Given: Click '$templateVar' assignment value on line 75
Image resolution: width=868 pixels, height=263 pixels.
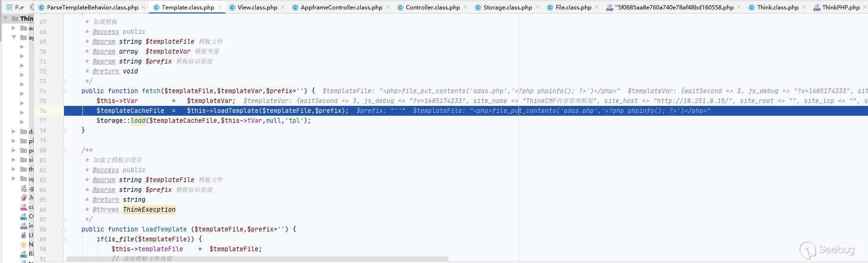Looking at the screenshot, I should pos(210,101).
